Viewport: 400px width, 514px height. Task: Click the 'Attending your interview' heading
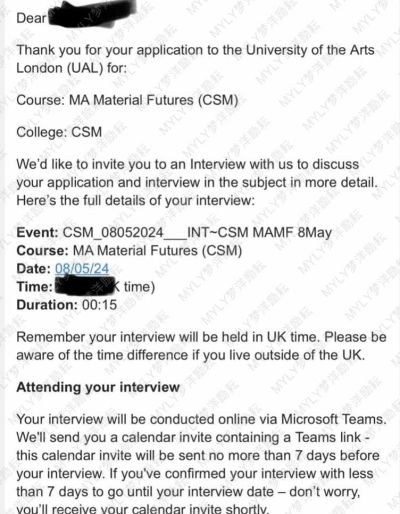tap(98, 387)
